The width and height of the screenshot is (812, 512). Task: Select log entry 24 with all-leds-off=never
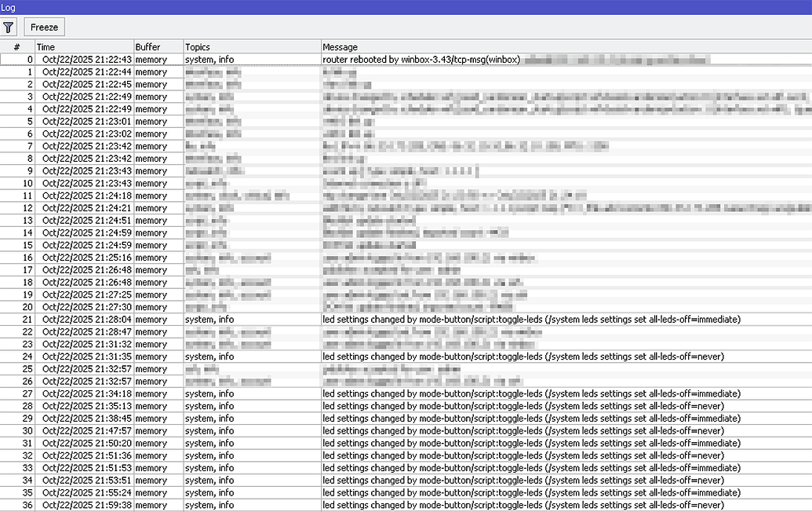tap(392, 357)
